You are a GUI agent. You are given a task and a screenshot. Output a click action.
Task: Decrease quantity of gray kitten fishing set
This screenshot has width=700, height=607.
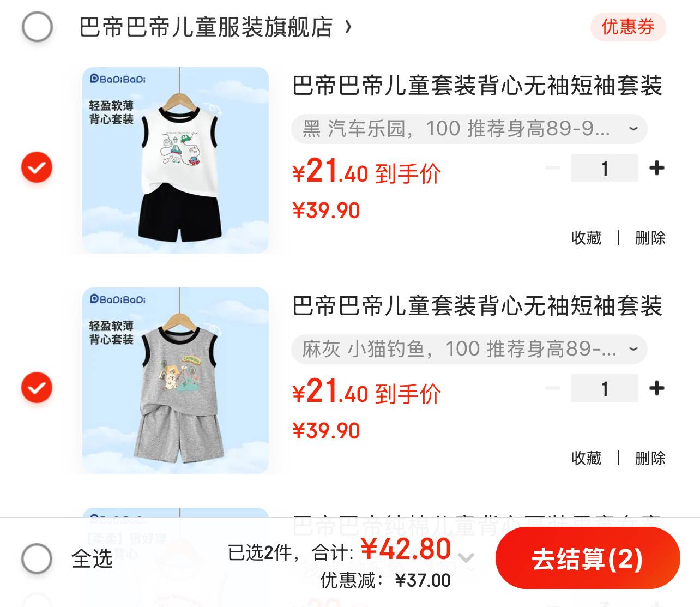click(x=553, y=388)
